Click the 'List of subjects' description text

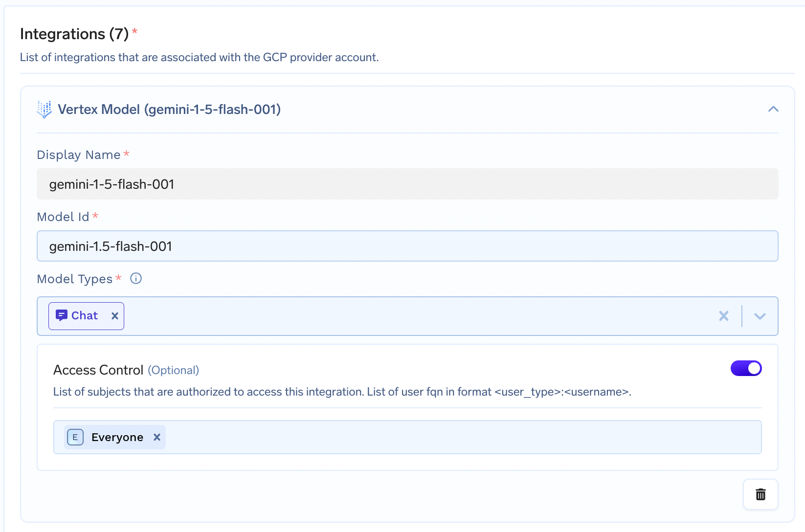(342, 392)
